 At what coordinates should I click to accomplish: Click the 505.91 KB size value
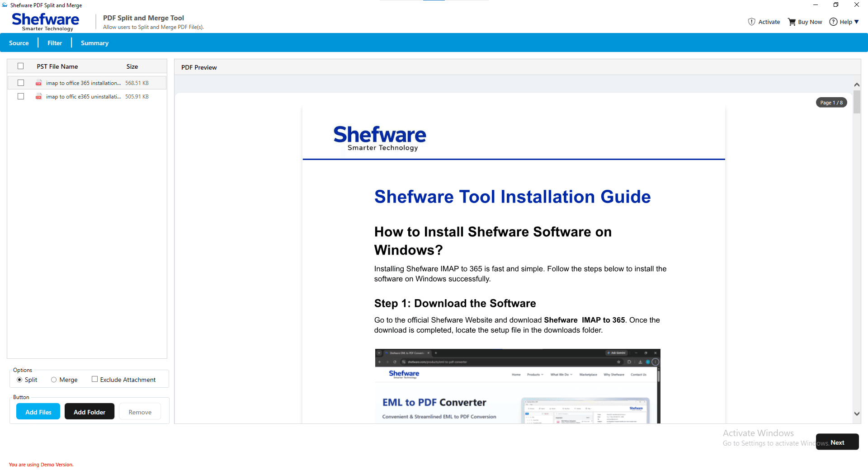pyautogui.click(x=137, y=97)
